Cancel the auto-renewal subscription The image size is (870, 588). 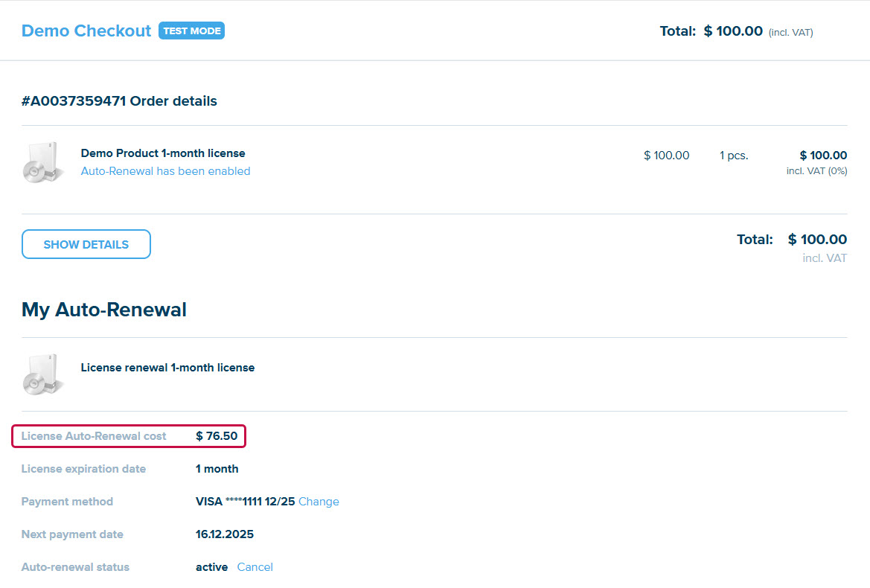255,567
